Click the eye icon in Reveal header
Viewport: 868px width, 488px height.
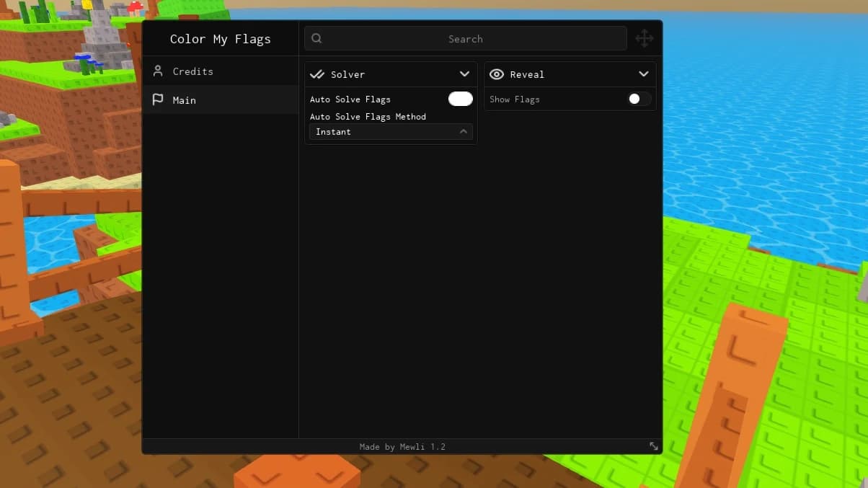pos(497,74)
